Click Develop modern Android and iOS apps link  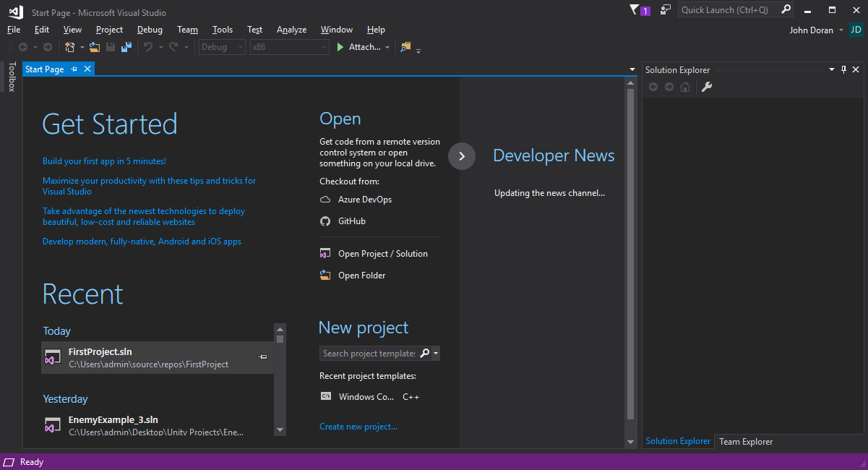142,242
